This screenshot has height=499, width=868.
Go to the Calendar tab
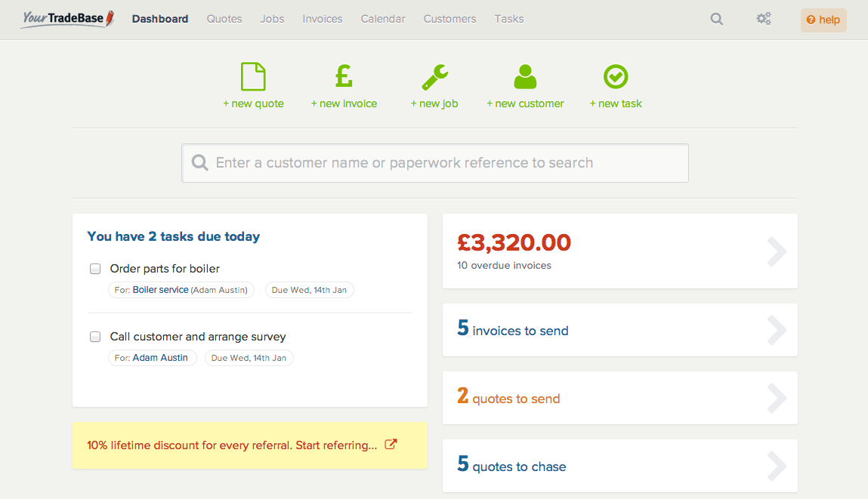click(383, 19)
